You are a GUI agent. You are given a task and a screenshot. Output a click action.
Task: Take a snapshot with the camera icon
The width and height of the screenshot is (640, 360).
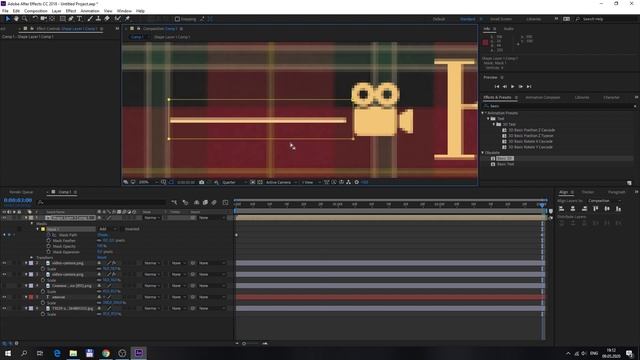coord(202,182)
